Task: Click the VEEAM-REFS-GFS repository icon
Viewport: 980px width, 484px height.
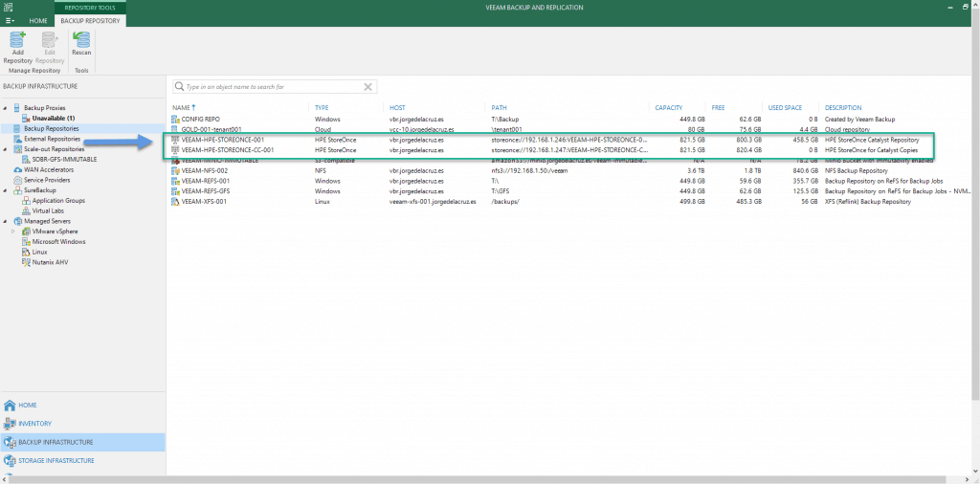Action: tap(176, 191)
